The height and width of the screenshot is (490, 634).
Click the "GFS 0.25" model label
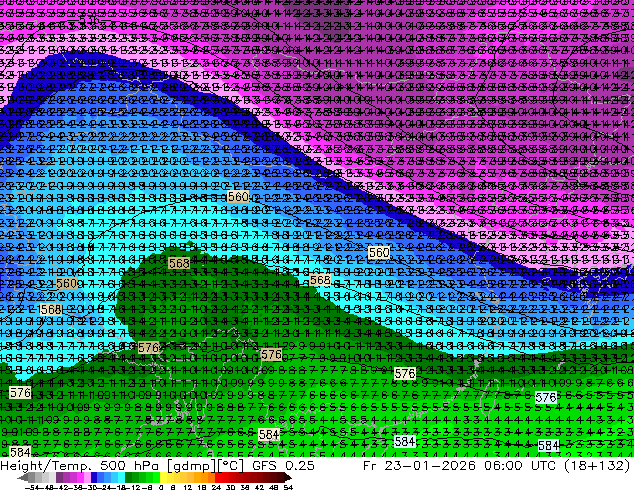click(x=283, y=466)
